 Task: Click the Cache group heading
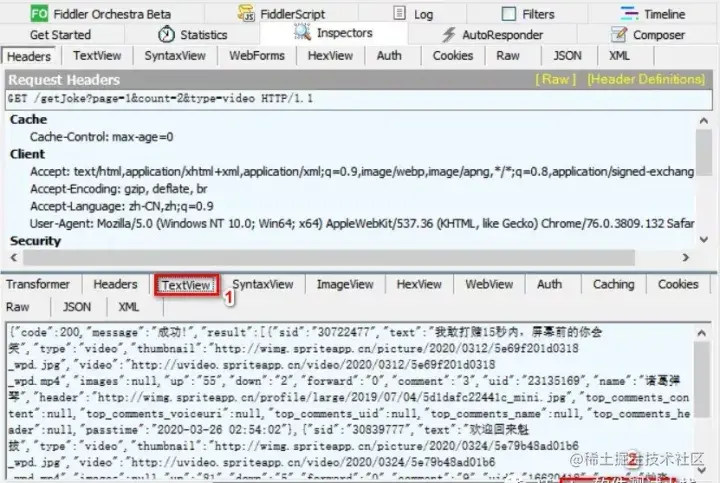(28, 119)
